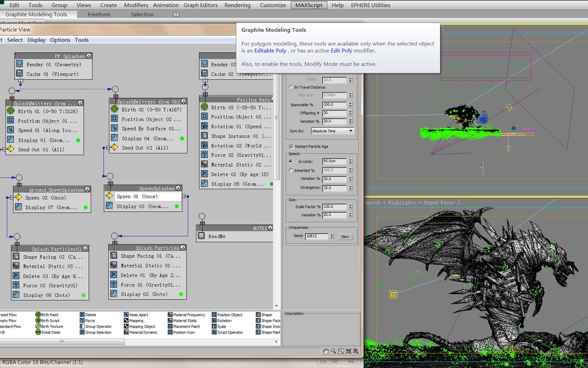Click the Keep Apart operator icon in depot
This screenshot has height=368, width=588.
pyautogui.click(x=126, y=315)
